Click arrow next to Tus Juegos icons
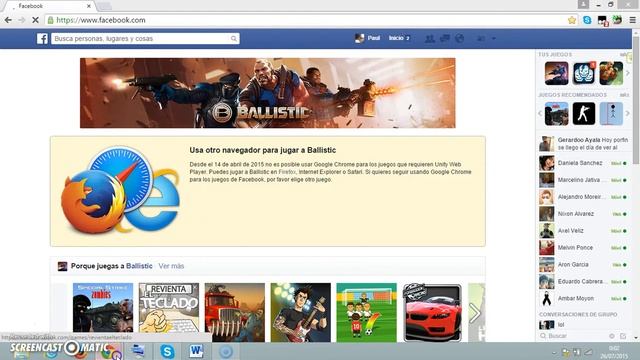Image resolution: width=640 pixels, height=360 pixels. tap(628, 73)
